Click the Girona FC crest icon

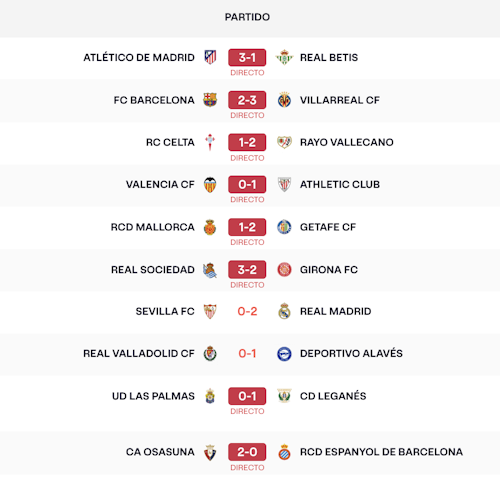[284, 269]
